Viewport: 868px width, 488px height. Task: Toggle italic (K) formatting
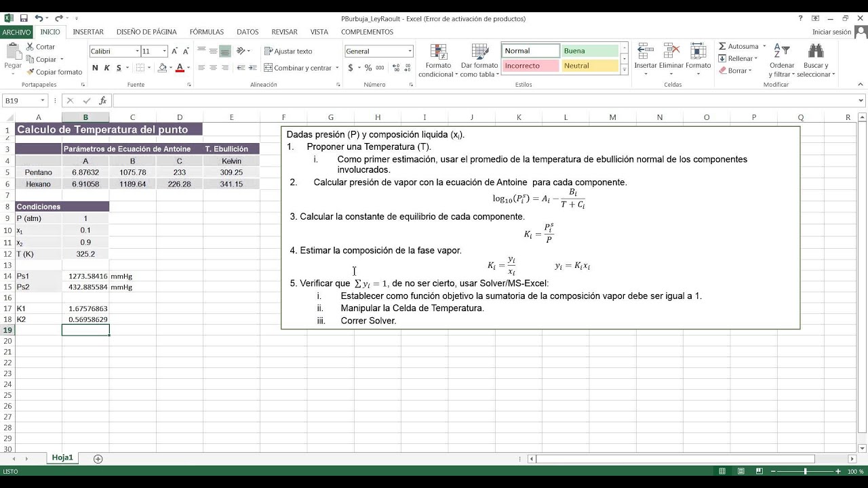pyautogui.click(x=106, y=68)
